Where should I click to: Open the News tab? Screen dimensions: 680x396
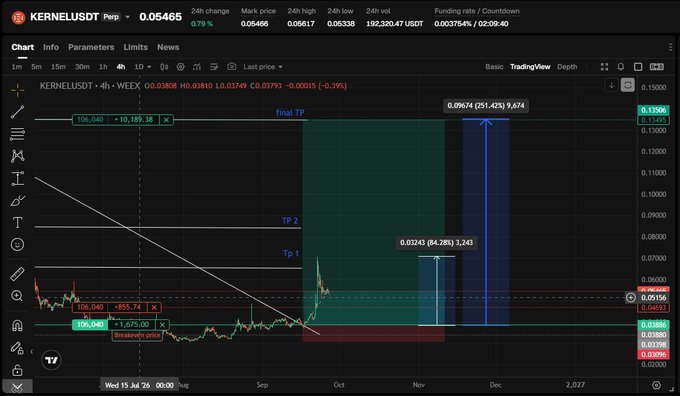tap(168, 47)
